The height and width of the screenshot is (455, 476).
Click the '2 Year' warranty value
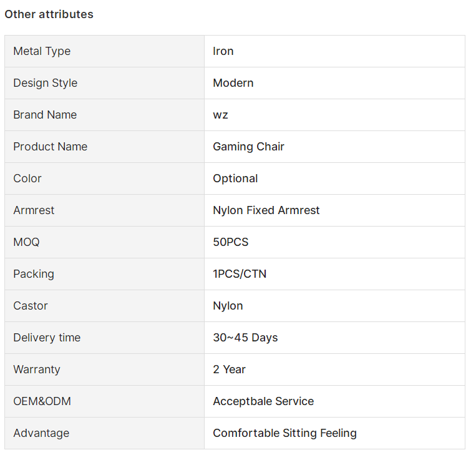click(229, 369)
